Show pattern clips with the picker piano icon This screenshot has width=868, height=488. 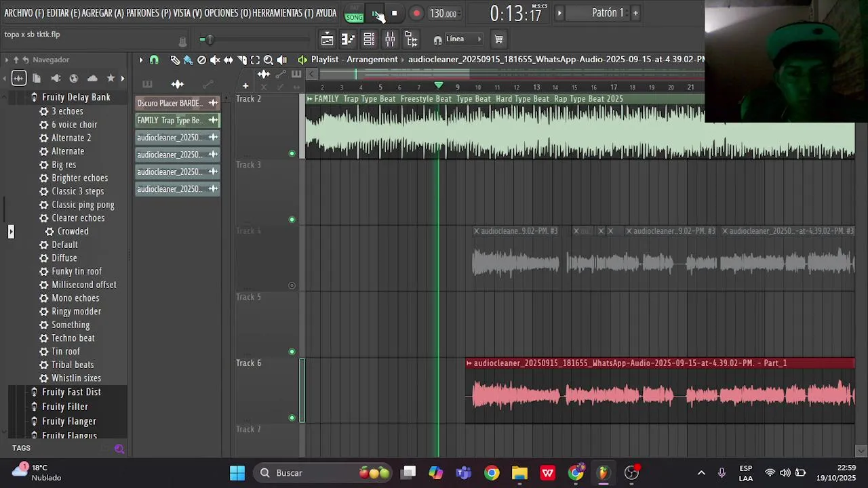click(x=147, y=84)
